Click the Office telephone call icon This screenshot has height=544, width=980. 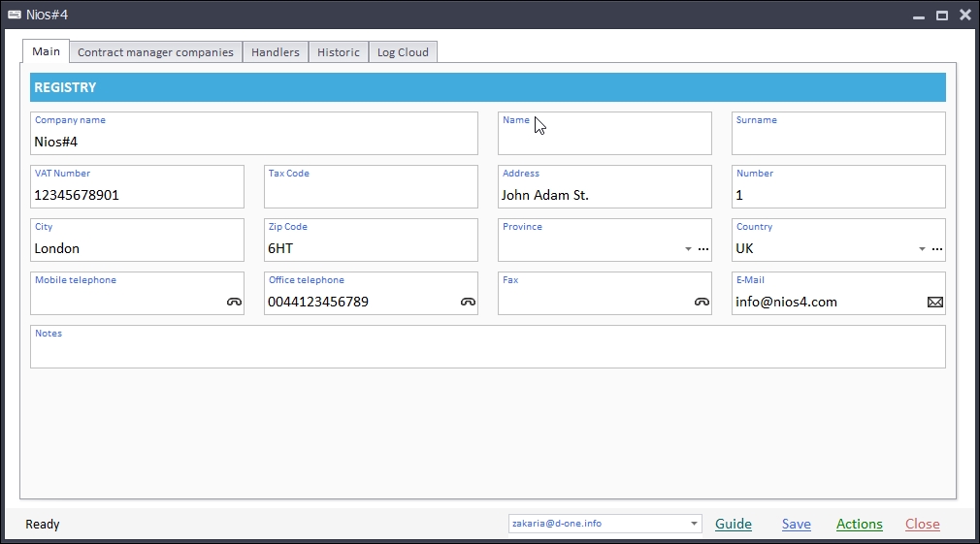pos(468,302)
